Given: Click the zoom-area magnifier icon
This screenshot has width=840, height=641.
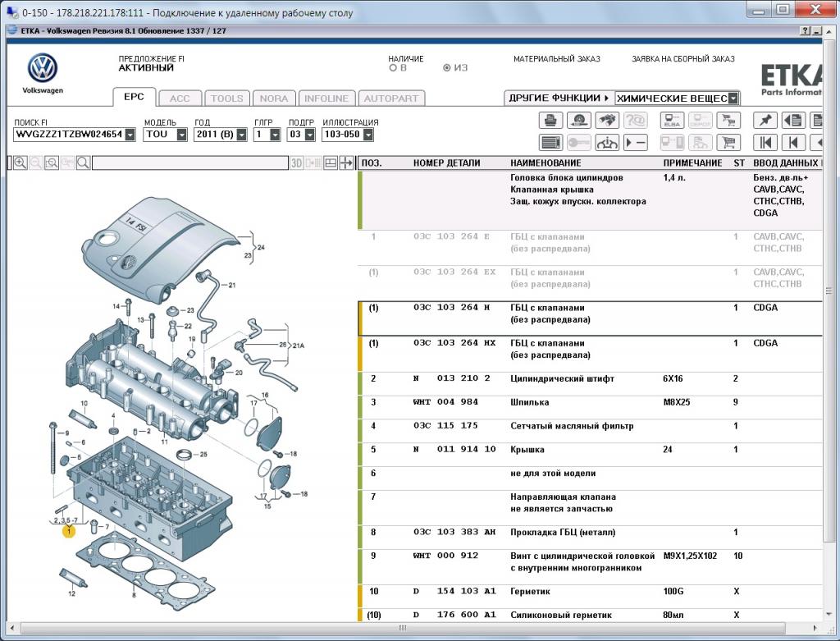Looking at the screenshot, I should [x=52, y=163].
